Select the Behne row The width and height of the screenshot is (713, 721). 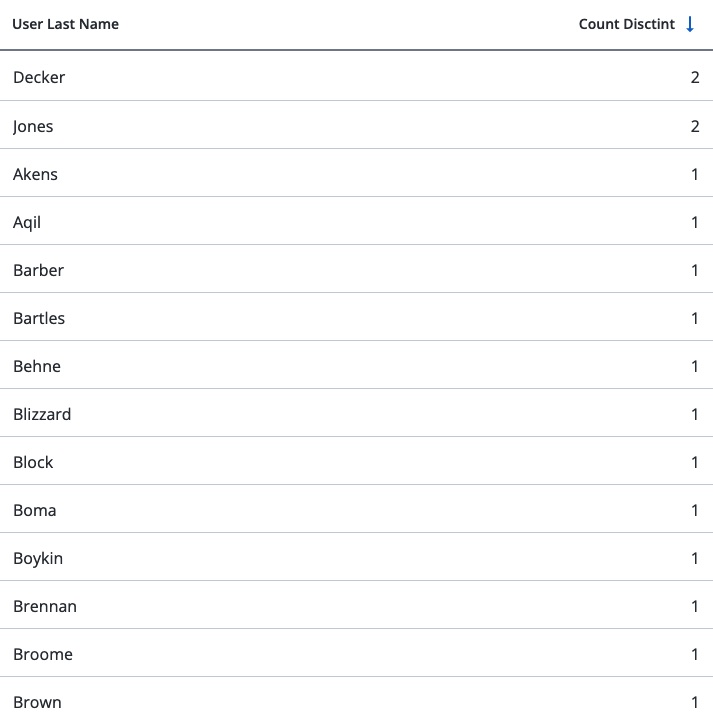[356, 366]
